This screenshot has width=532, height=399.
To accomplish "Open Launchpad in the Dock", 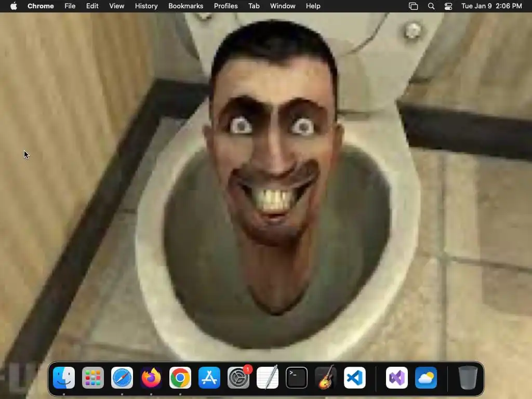I will [x=93, y=378].
